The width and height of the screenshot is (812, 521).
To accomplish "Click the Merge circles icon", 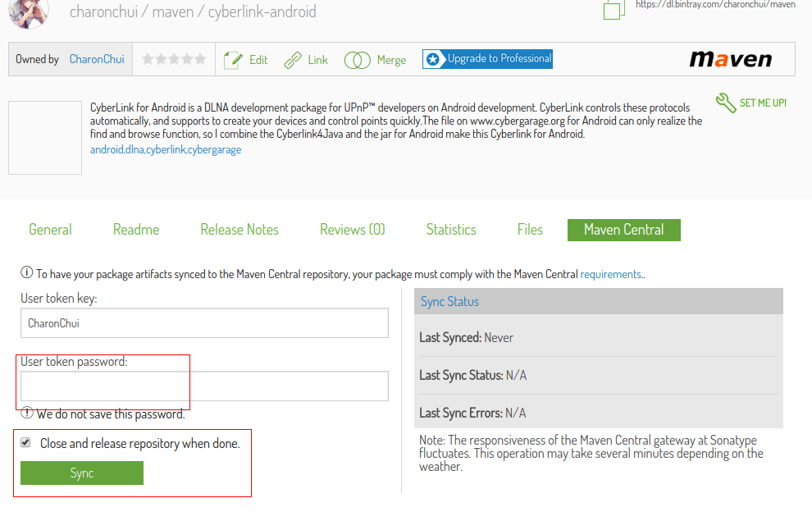I will 358,60.
